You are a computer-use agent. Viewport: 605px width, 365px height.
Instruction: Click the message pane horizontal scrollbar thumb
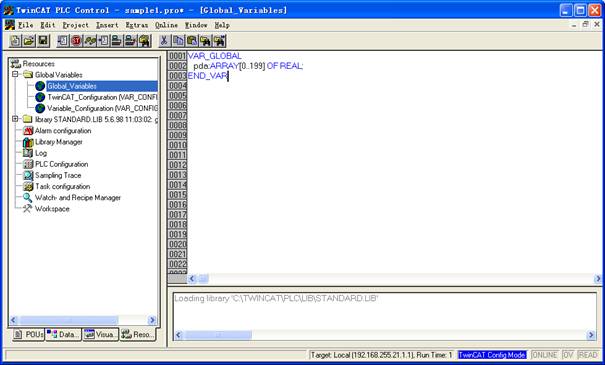pos(218,335)
